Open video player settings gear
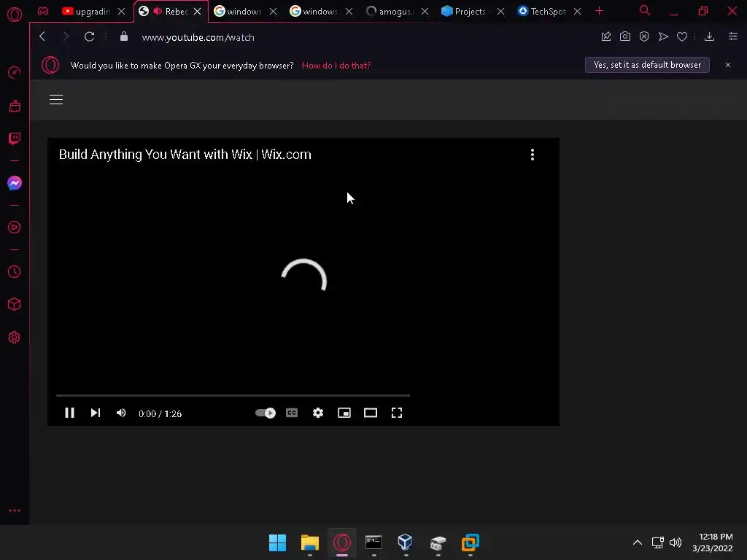This screenshot has width=747, height=560. (x=318, y=413)
